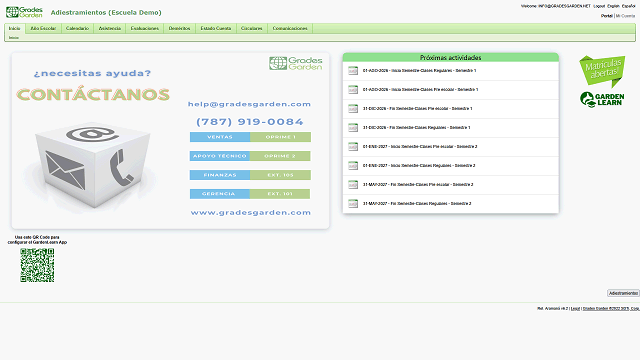Click the Inicio submenu link below tabs

[14, 38]
